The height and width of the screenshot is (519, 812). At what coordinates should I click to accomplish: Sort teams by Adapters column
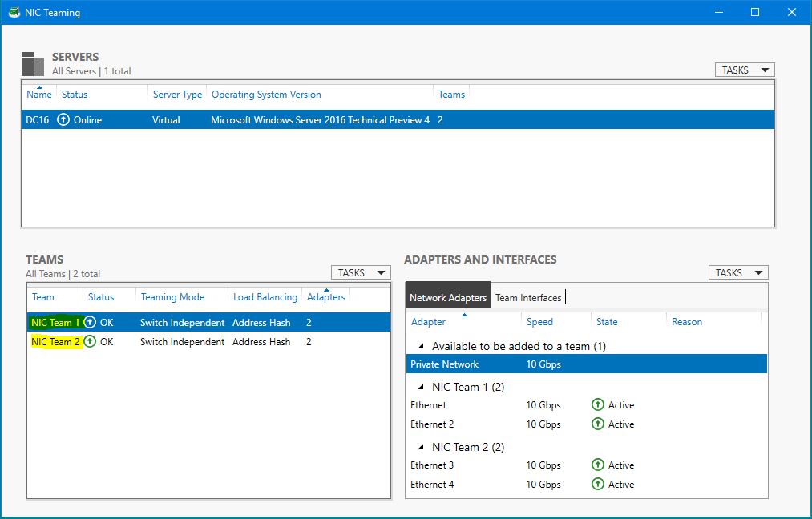click(325, 297)
